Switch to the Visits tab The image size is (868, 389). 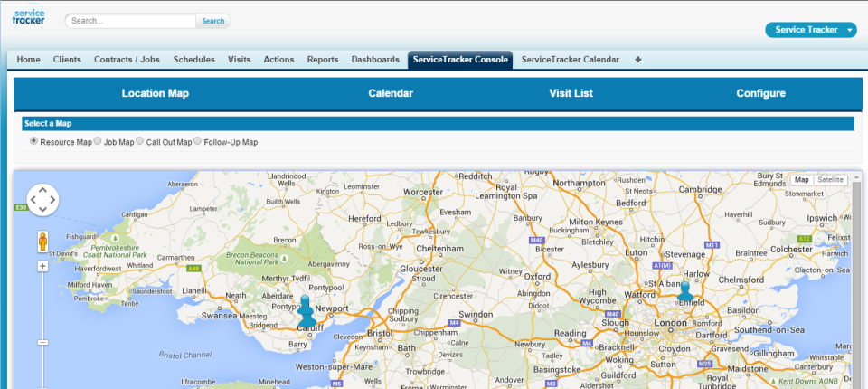pos(239,60)
